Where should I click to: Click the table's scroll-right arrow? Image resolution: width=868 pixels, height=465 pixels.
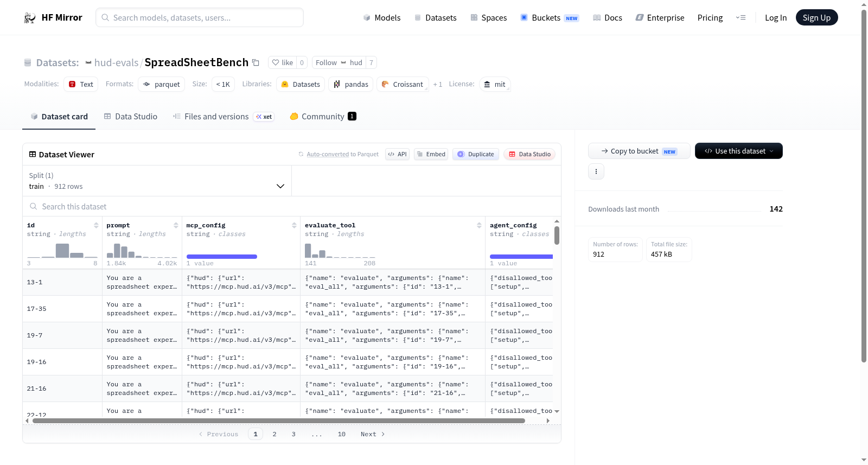tap(548, 421)
